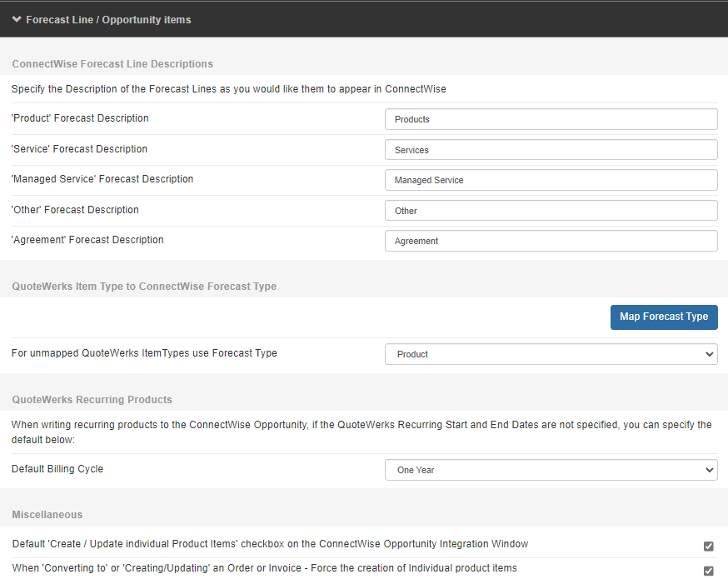Image resolution: width=728 pixels, height=579 pixels.
Task: Focus the 'Service' Forecast Description text box
Action: point(551,150)
